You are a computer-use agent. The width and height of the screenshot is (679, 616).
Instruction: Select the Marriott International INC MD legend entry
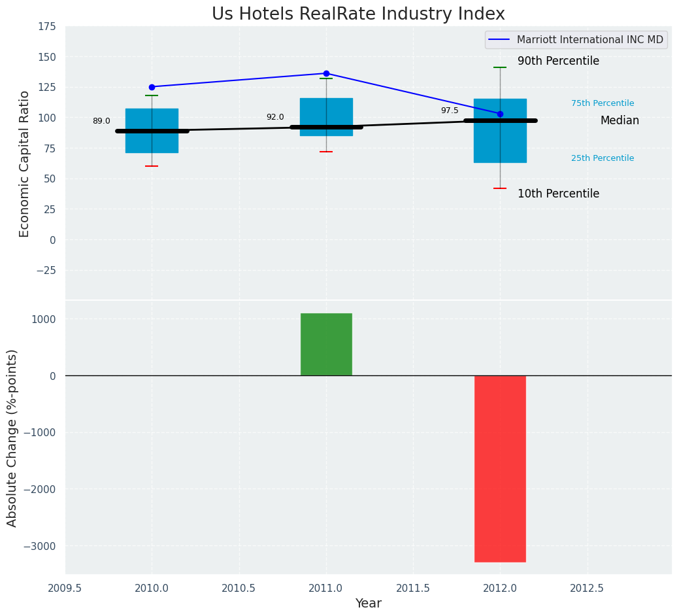pos(575,40)
